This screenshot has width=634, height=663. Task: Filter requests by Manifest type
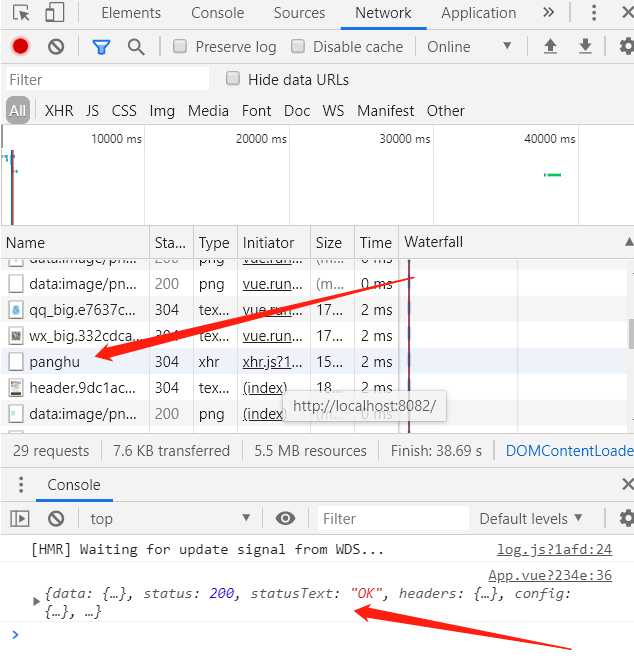tap(386, 110)
